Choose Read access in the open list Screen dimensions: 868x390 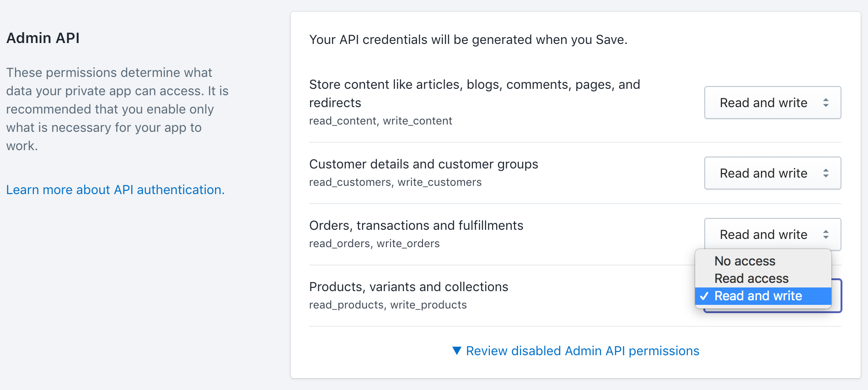[x=751, y=278]
